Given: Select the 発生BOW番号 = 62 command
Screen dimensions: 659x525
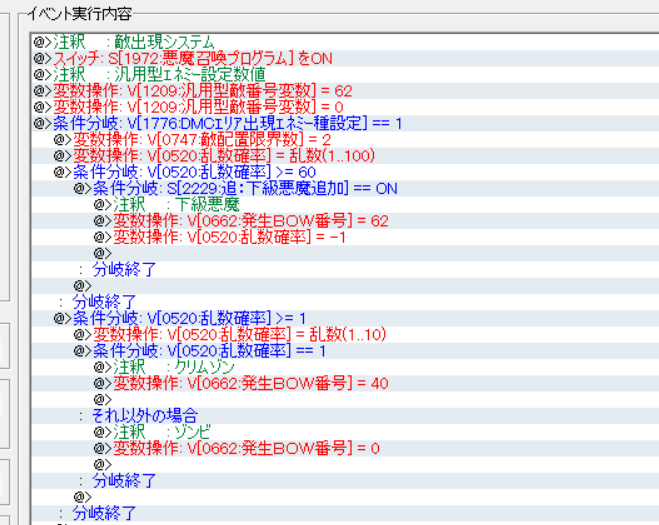Looking at the screenshot, I should click(x=250, y=221).
